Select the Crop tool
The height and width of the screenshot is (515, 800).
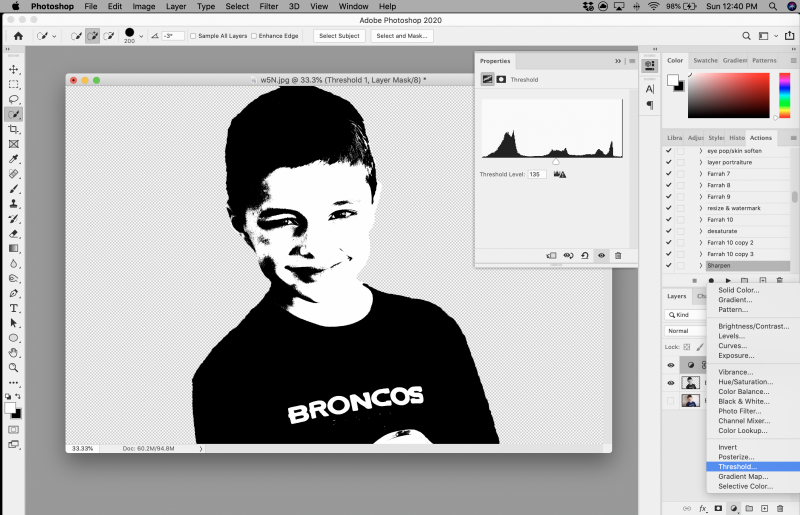14,129
